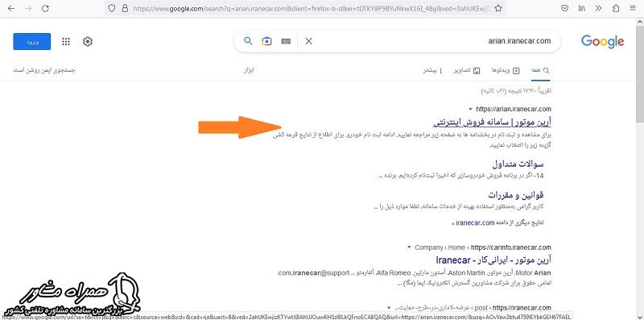Open Pocket save icon in toolbar

tap(565, 8)
